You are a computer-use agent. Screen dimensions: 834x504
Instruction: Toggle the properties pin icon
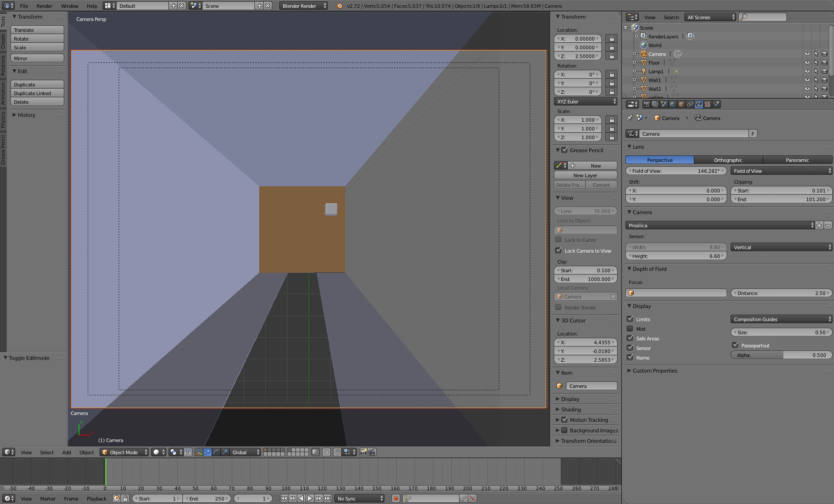(x=629, y=118)
